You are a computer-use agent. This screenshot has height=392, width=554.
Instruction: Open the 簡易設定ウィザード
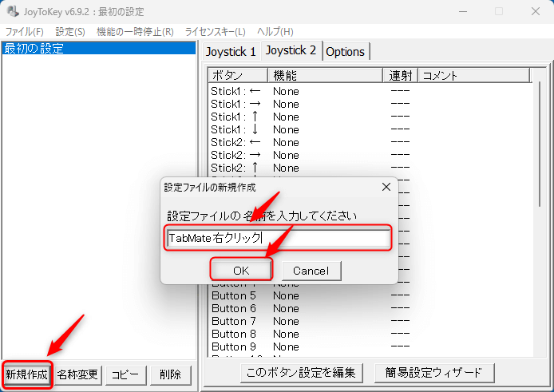pos(433,372)
